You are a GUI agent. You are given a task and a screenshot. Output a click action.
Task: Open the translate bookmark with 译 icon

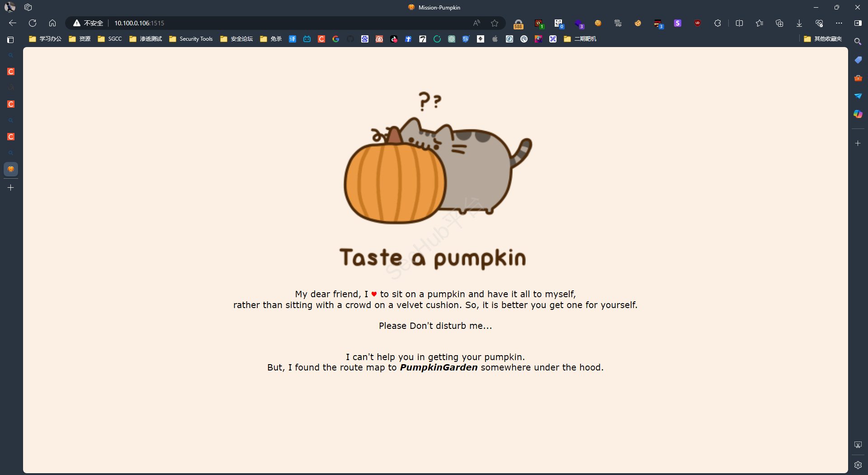[x=292, y=39]
